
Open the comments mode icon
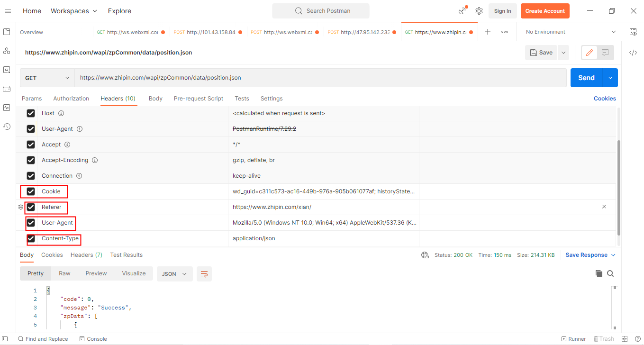point(605,53)
